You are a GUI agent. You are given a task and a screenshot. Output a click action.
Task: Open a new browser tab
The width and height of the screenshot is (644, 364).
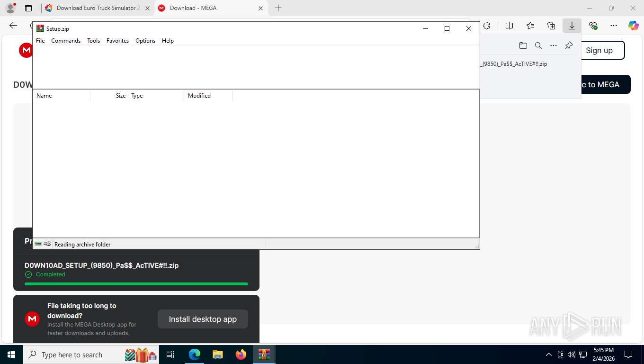coord(278,8)
